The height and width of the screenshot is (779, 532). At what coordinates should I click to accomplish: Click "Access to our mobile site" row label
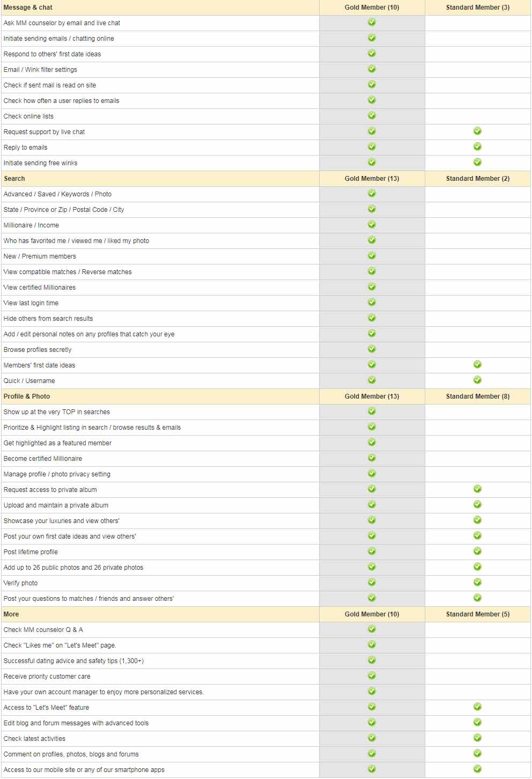pyautogui.click(x=84, y=770)
